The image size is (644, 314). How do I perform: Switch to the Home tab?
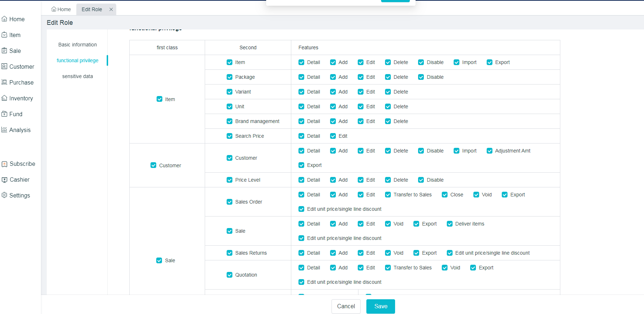click(x=61, y=9)
